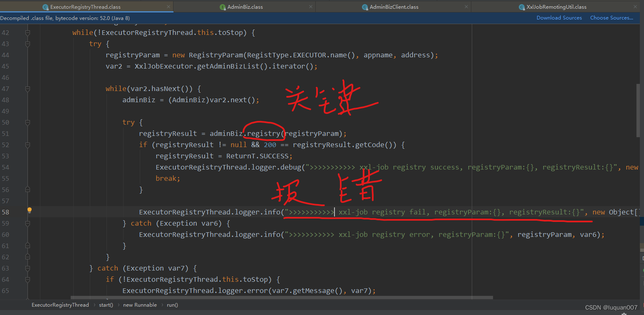Fold the catch block at line 59
The height and width of the screenshot is (315, 644).
(27, 223)
